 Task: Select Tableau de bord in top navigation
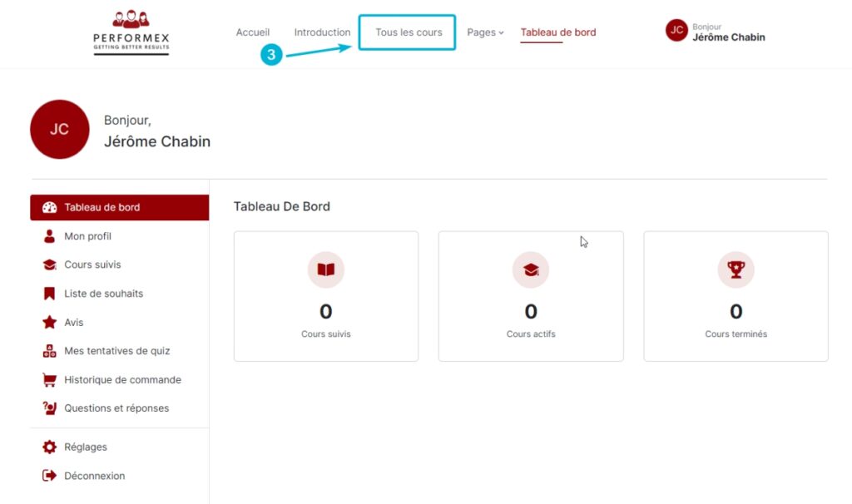[x=558, y=32]
